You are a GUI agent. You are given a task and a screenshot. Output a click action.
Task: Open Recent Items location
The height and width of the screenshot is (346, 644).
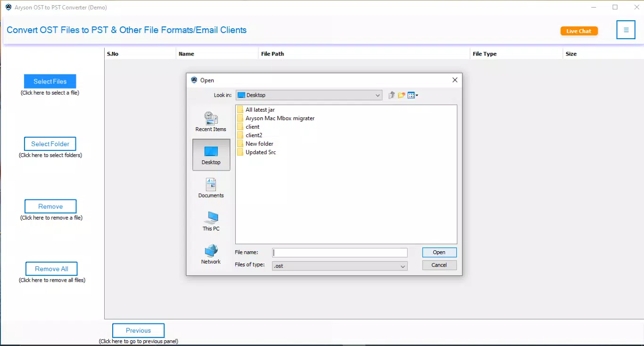coord(211,122)
